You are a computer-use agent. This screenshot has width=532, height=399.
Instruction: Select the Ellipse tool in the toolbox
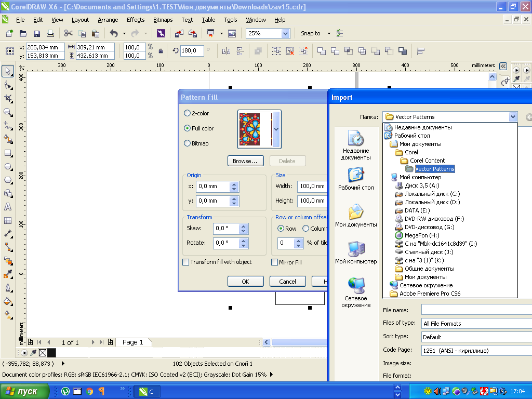click(x=8, y=167)
